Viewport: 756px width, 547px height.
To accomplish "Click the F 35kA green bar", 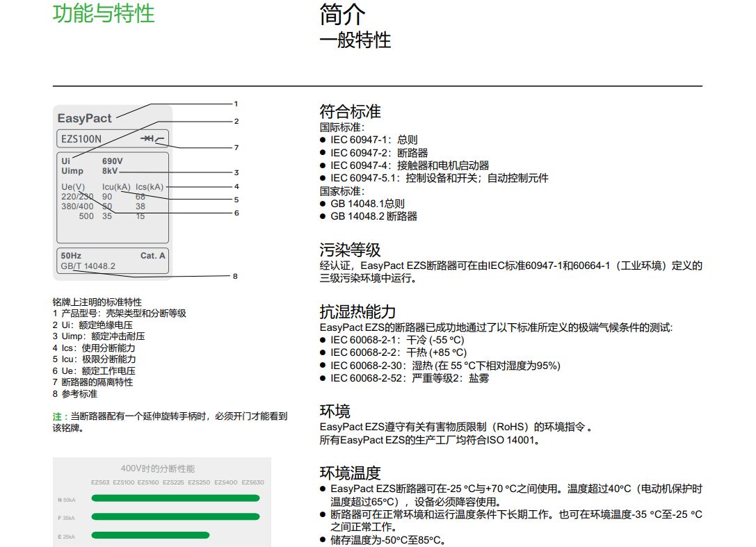I will 175,516.
